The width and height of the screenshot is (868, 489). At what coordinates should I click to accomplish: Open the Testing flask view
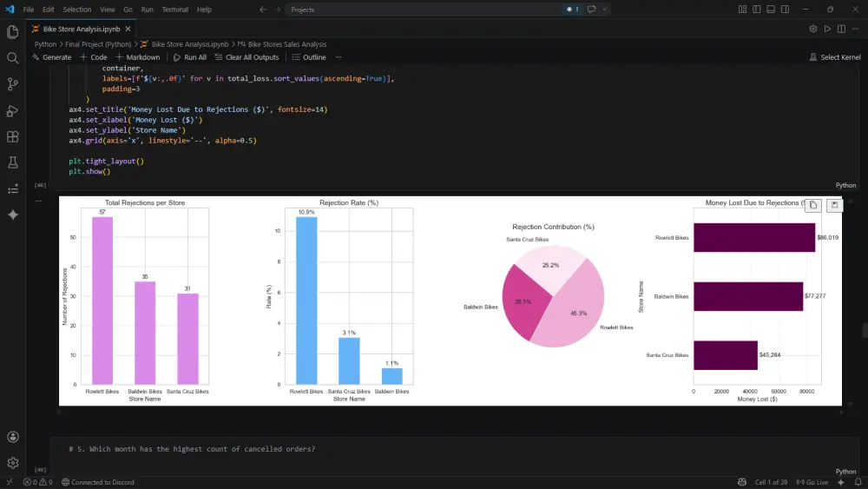[13, 162]
